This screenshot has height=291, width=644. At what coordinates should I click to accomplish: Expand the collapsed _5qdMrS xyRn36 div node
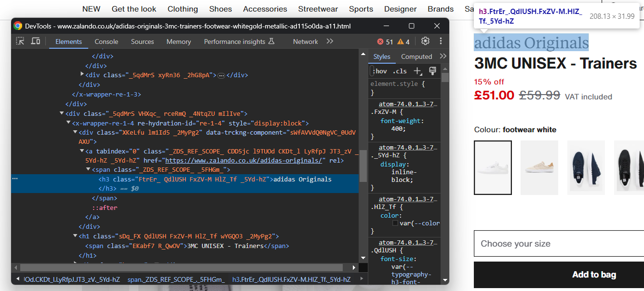tap(82, 75)
